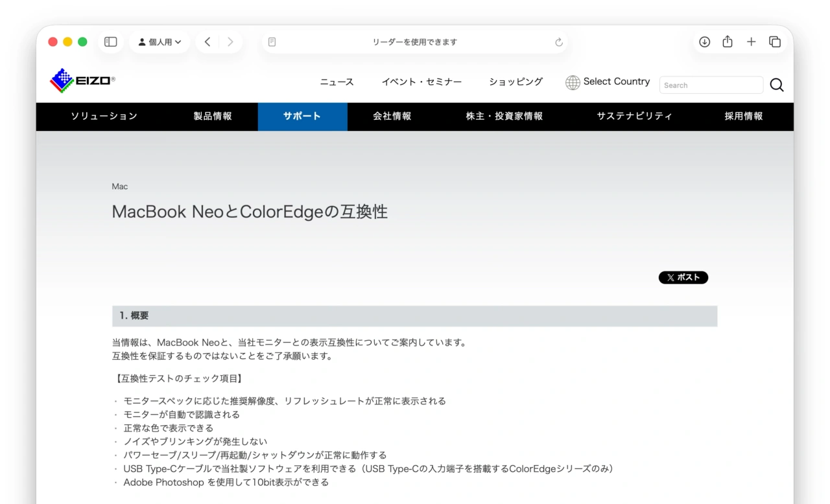
Task: Open the 会社情報 menu
Action: click(392, 117)
